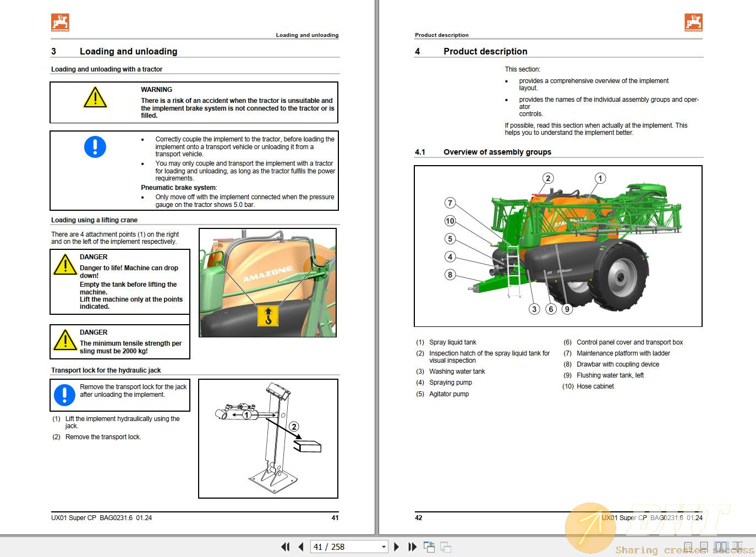Click subheading 'Loading and unloading with a tractor'
756x557 pixels.
[x=107, y=69]
